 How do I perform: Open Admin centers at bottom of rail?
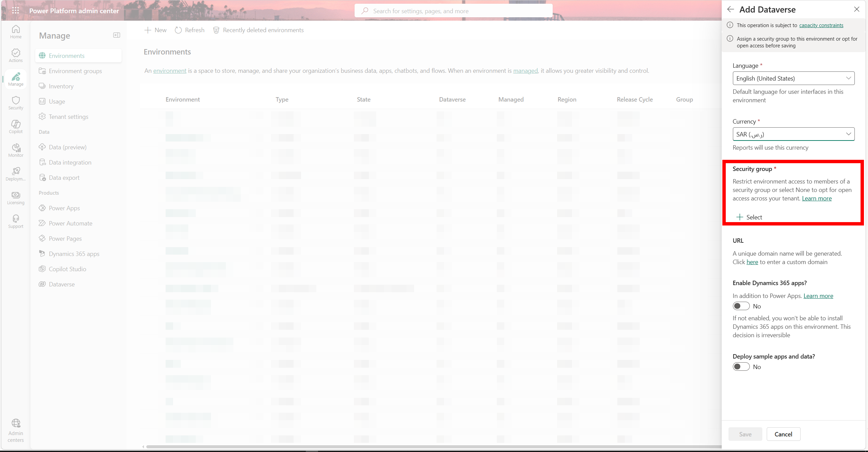coord(16,431)
